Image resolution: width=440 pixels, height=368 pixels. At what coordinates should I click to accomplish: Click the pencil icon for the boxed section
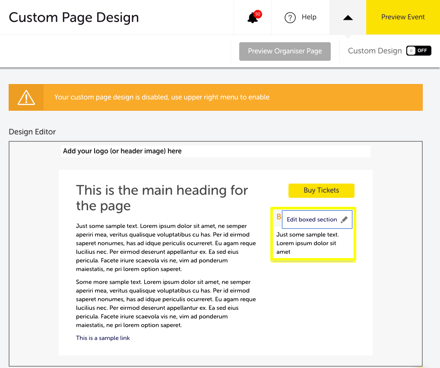[x=344, y=219]
